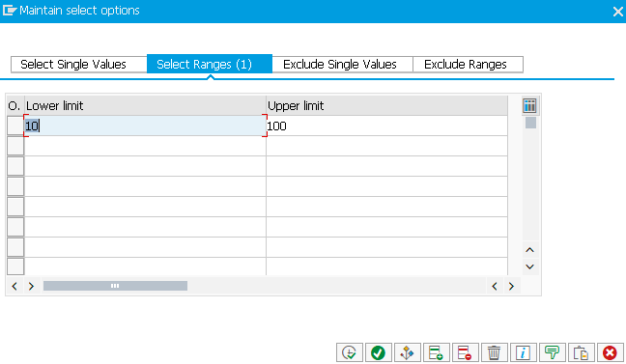Cancel with the red X icon

[610, 352]
